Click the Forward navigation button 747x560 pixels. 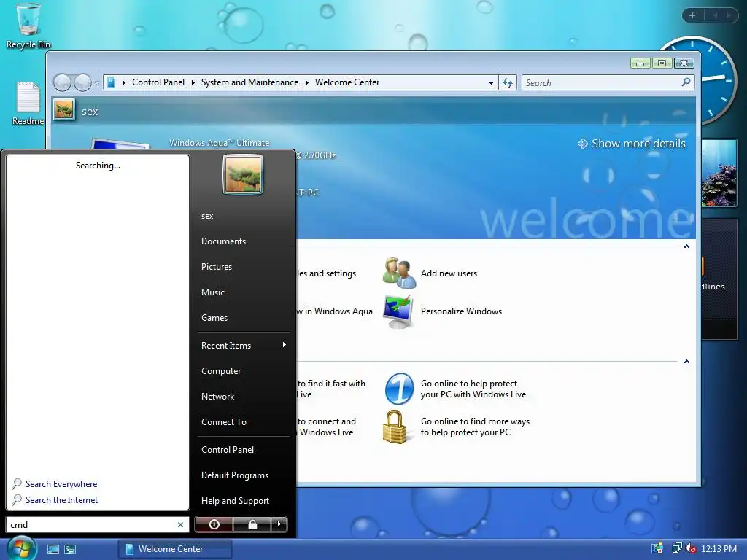coord(82,82)
